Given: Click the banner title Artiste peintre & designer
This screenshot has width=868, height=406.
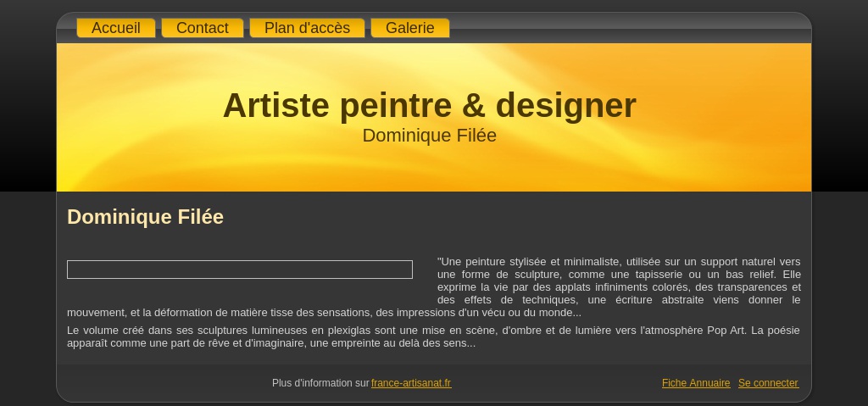Looking at the screenshot, I should tap(430, 105).
